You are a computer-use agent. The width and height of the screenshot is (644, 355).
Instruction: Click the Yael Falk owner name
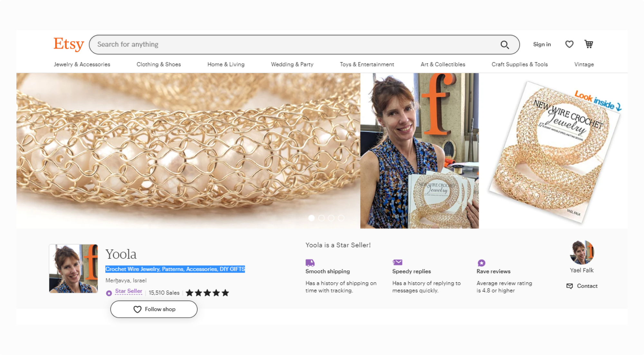[x=582, y=270]
